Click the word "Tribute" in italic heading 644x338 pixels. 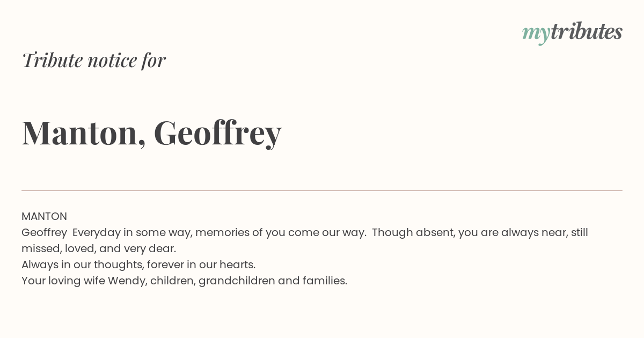click(52, 60)
